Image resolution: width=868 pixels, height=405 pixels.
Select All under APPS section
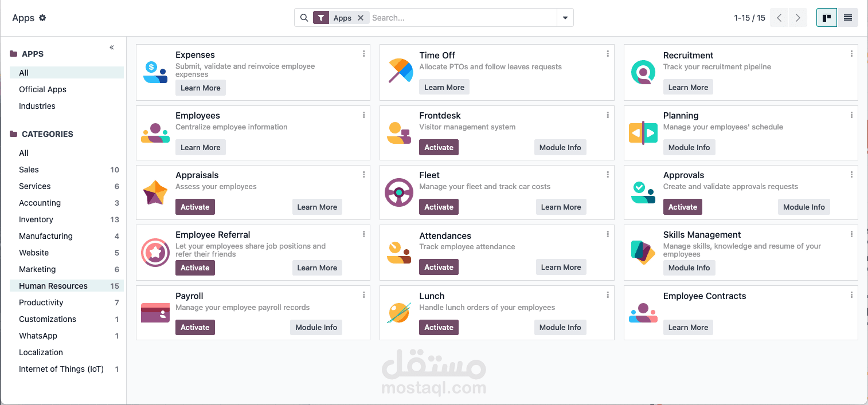[x=67, y=73]
